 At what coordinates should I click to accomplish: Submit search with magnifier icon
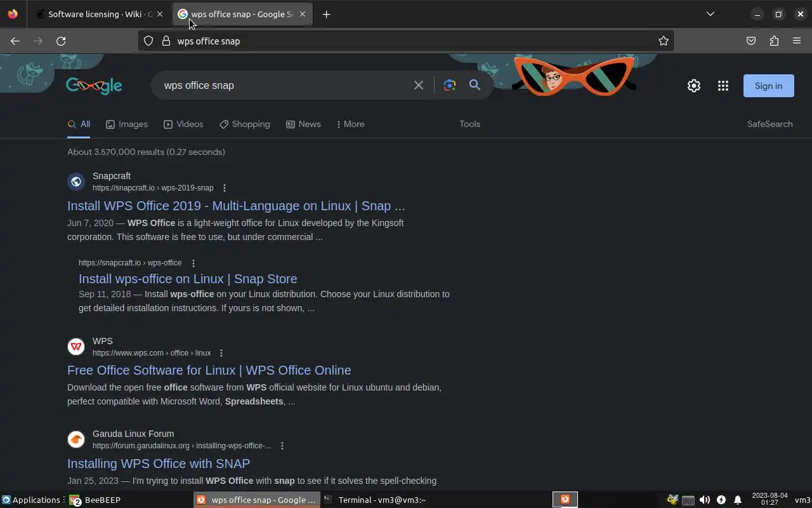pyautogui.click(x=475, y=85)
